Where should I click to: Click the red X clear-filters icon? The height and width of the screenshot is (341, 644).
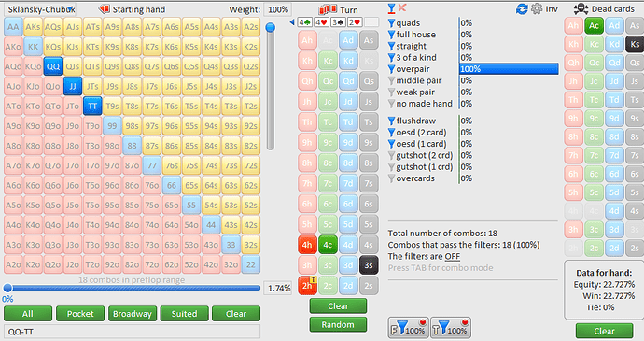(402, 7)
